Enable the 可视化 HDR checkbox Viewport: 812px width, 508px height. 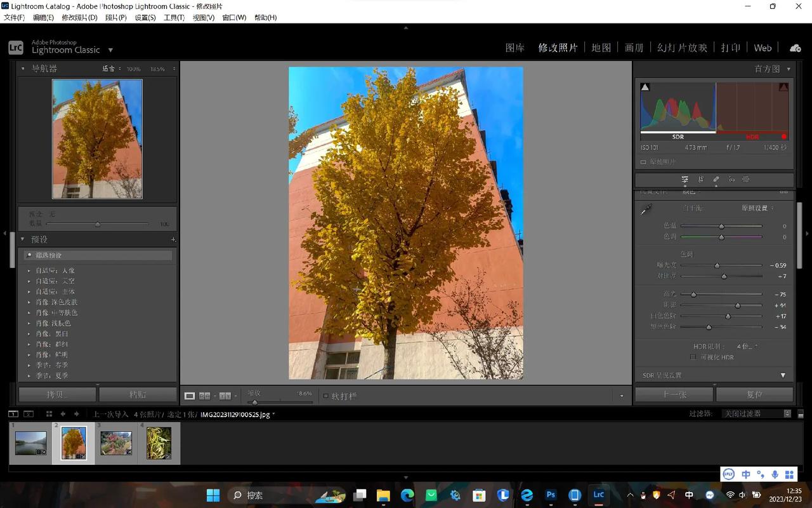694,357
